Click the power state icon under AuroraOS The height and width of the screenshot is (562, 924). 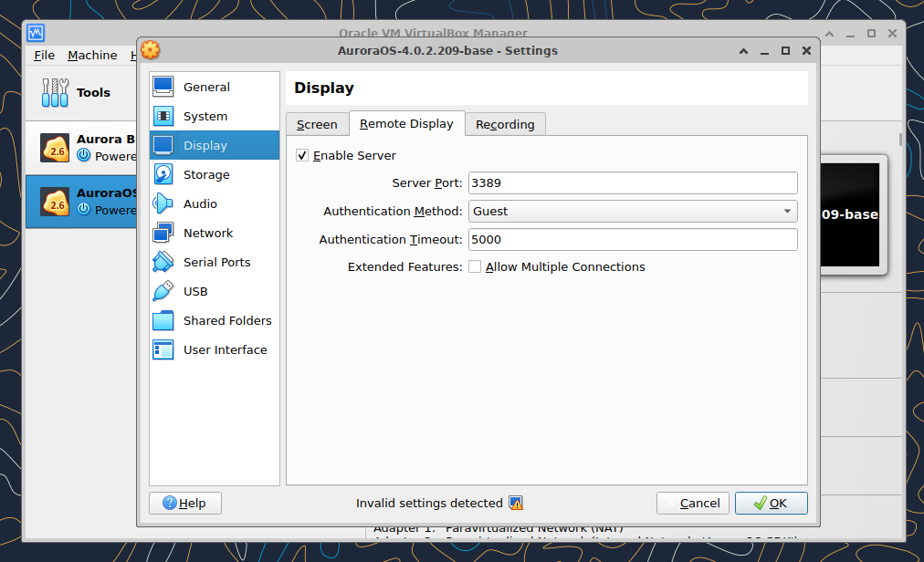tap(84, 209)
